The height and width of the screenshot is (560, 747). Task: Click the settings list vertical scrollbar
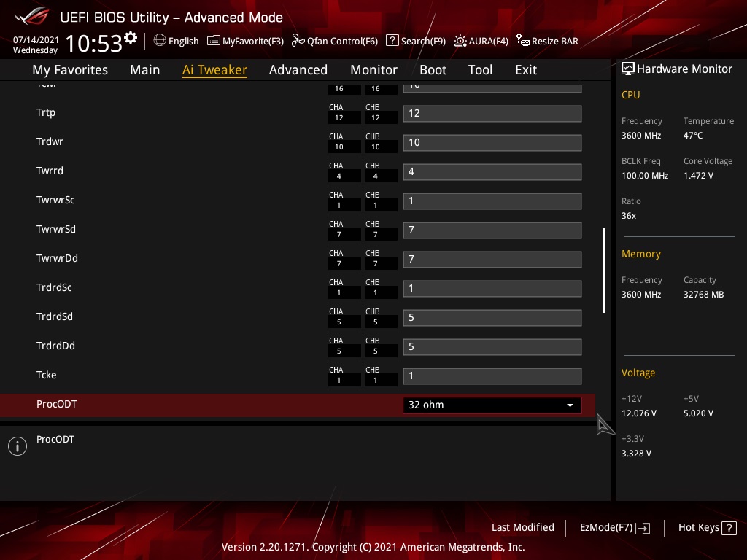pyautogui.click(x=604, y=271)
